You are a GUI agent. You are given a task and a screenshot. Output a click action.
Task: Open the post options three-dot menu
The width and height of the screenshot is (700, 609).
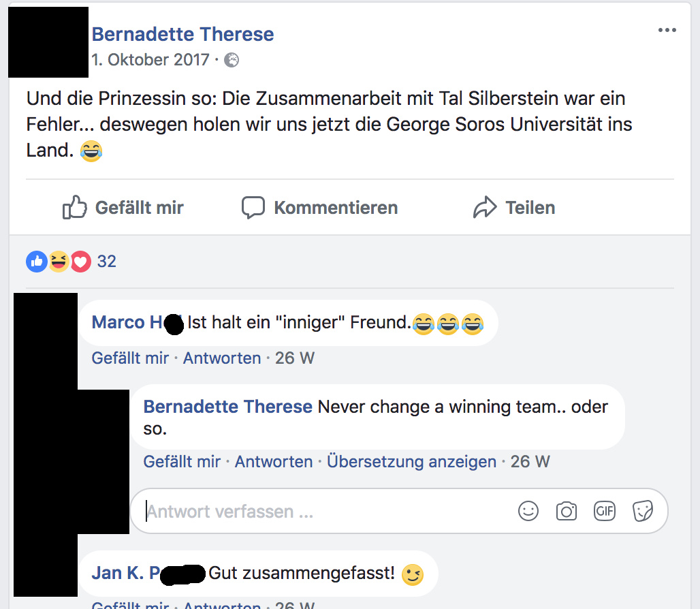click(x=667, y=31)
